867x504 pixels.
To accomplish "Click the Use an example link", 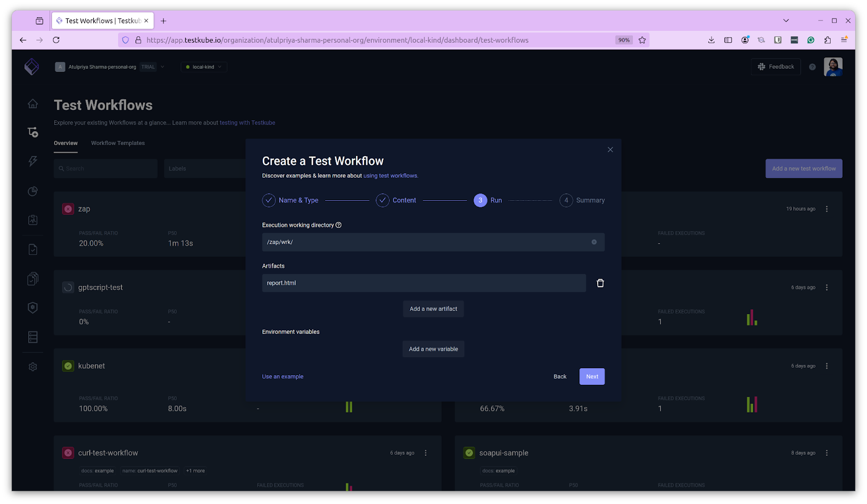I will pos(283,377).
